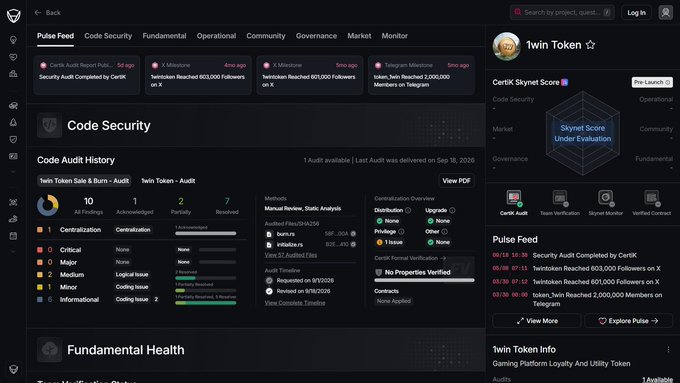Click the View PDF button
Viewport: 680px width, 383px height.
(456, 181)
